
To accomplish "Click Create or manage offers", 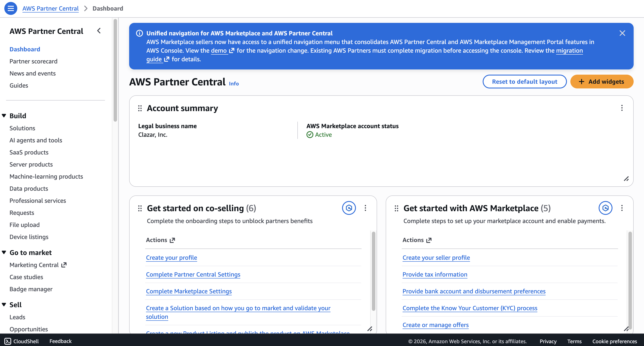I will coord(436,325).
